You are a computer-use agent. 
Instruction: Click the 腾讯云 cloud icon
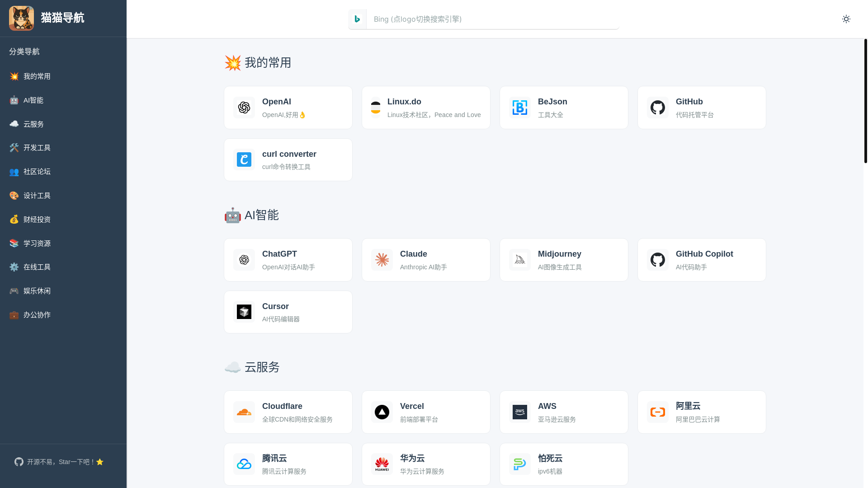pos(244,464)
